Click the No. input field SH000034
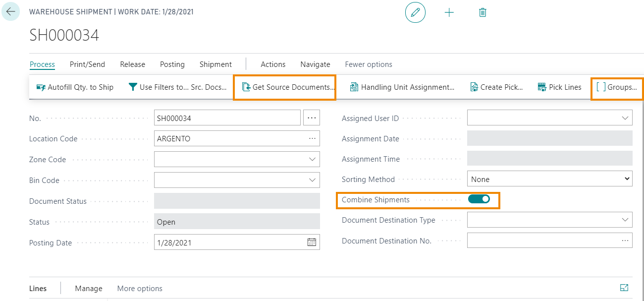This screenshot has height=301, width=644. click(x=227, y=118)
